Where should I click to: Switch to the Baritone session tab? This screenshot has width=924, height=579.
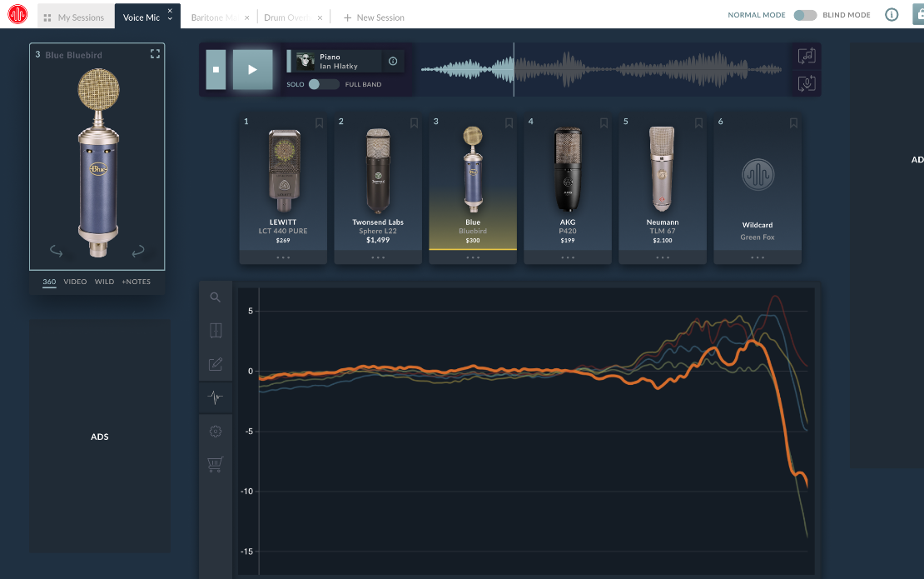coord(213,17)
